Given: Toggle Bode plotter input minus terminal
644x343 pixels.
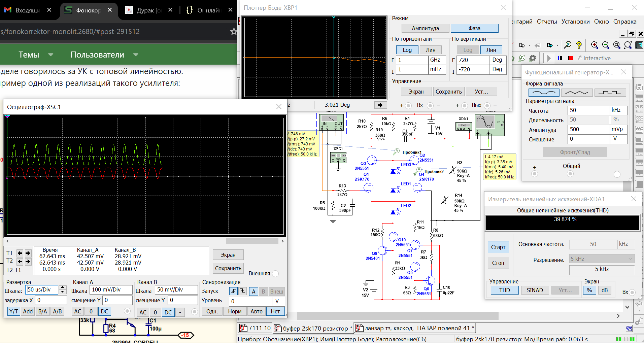Looking at the screenshot, I should [x=430, y=106].
